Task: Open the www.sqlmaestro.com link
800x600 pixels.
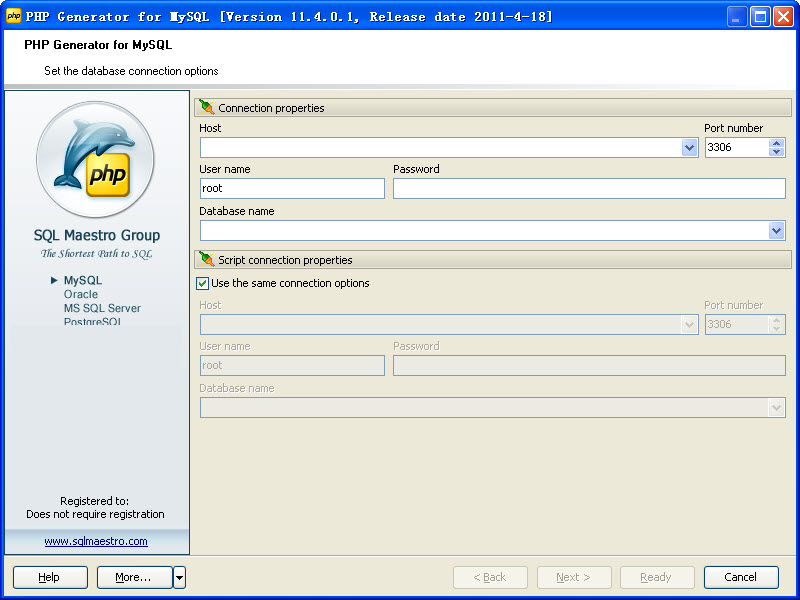Action: coord(96,541)
